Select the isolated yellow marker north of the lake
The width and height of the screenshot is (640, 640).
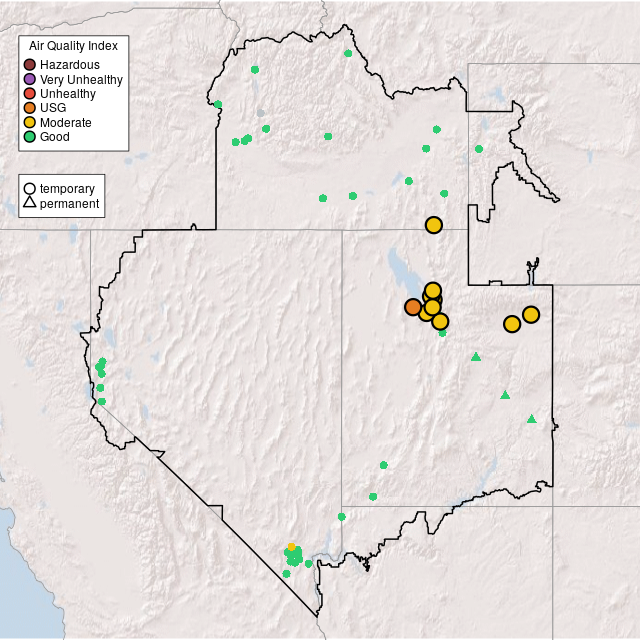433,225
